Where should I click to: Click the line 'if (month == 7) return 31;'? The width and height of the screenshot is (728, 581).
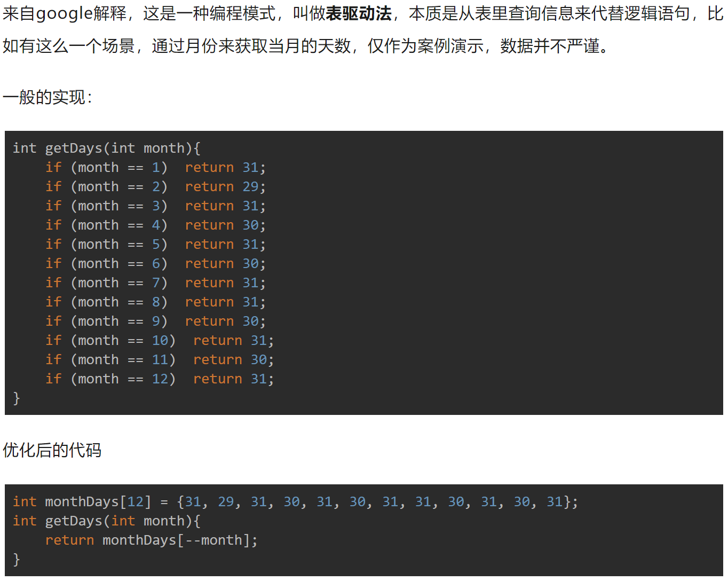pos(155,282)
